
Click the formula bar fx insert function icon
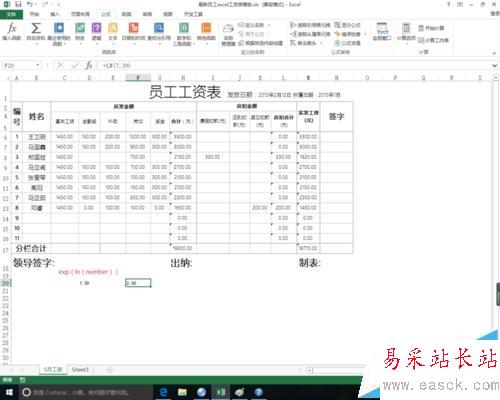[89, 65]
